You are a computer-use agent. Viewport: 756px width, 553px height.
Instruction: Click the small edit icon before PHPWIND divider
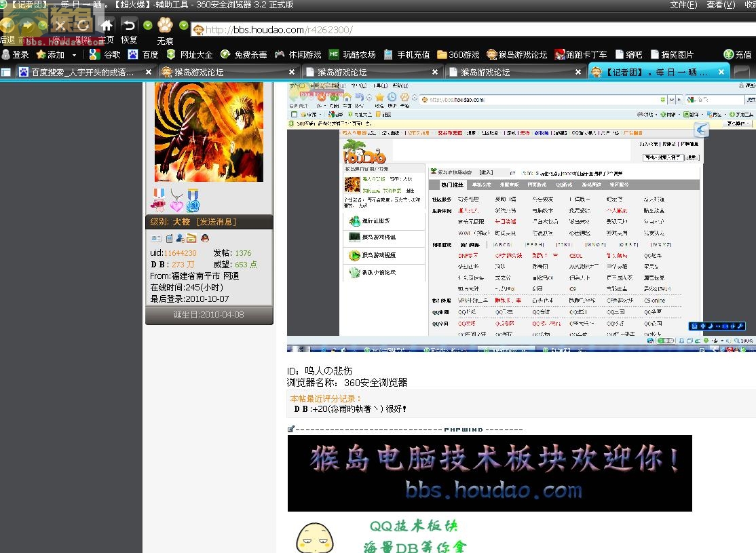290,429
